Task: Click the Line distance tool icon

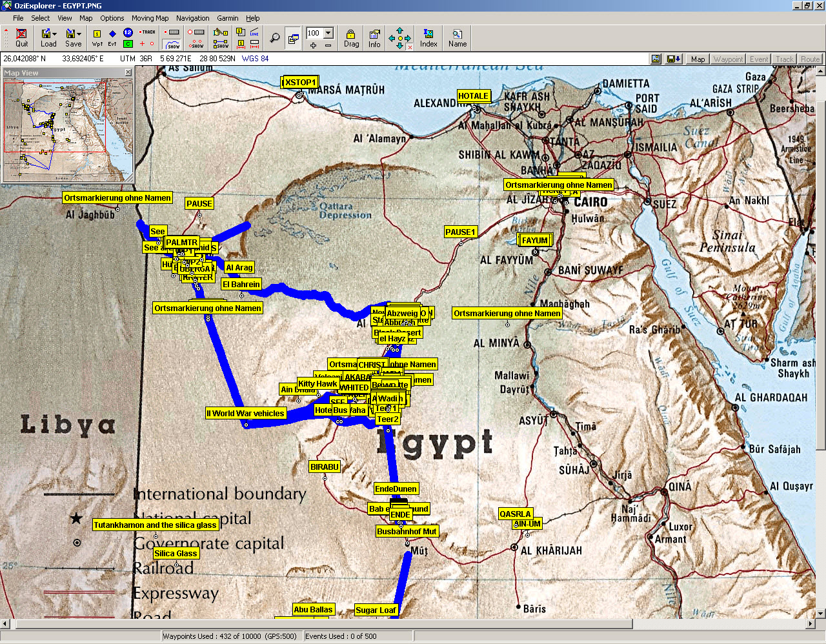Action: coord(254,32)
